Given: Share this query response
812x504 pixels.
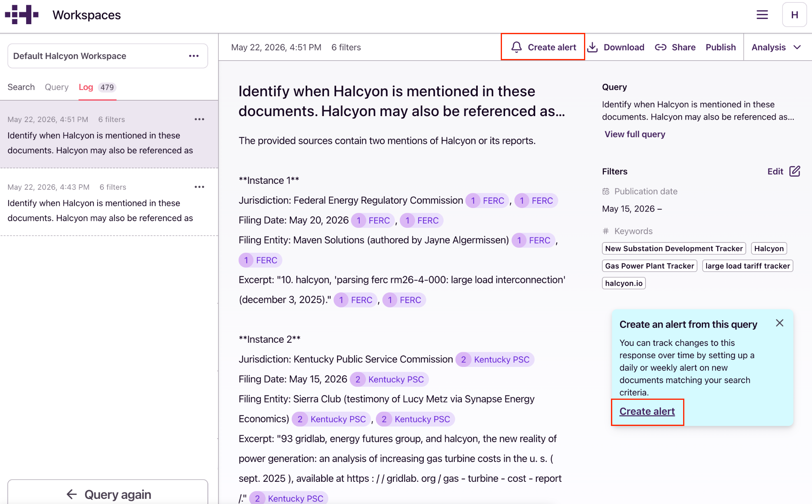Looking at the screenshot, I should point(675,47).
